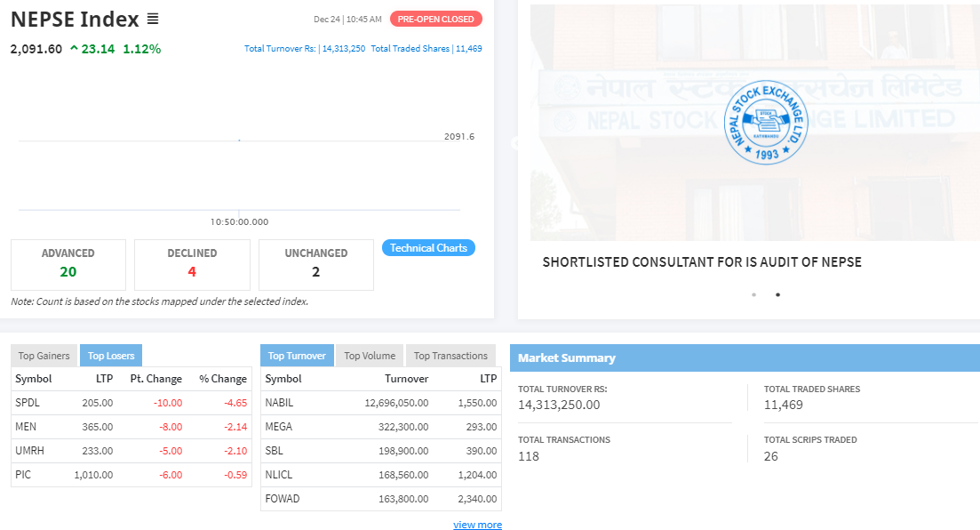Viewport: 980px width, 530px height.
Task: Click the ADVANCED 20 count box
Action: pyautogui.click(x=68, y=265)
